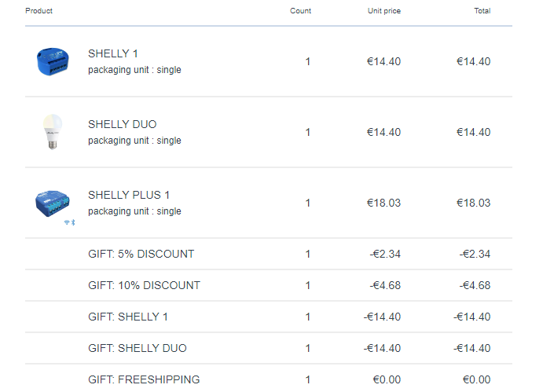Select the GIFT: SHELLY 1 row

(269, 317)
